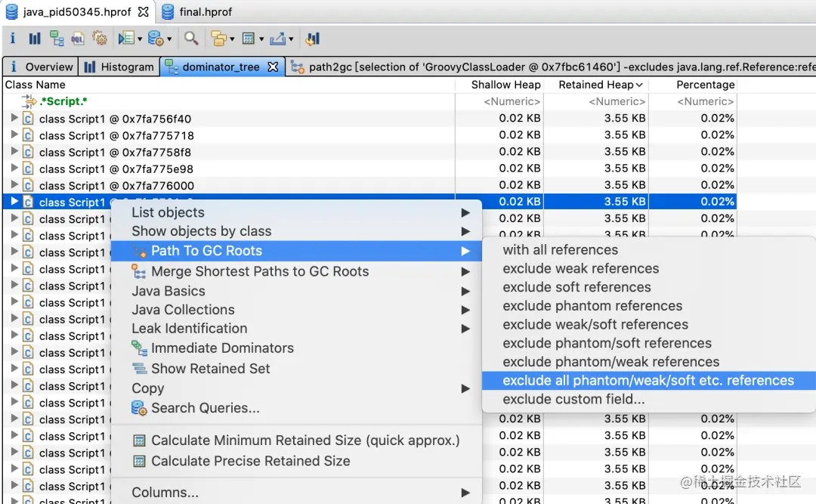
Task: Click the Calculate Retained Size calculator icon
Action: click(251, 38)
